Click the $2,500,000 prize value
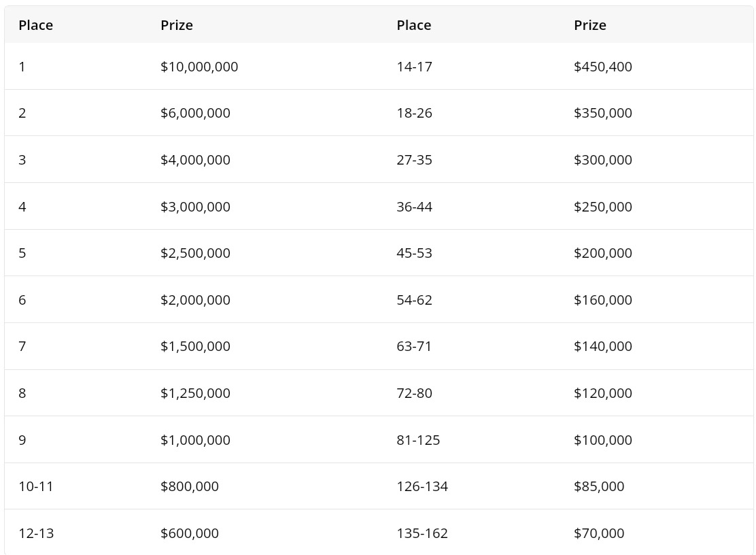 click(195, 253)
